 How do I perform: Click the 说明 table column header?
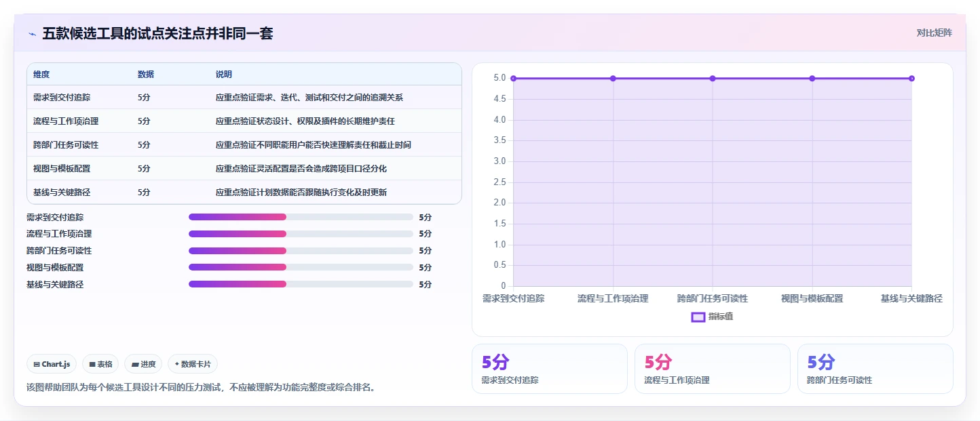pos(224,74)
